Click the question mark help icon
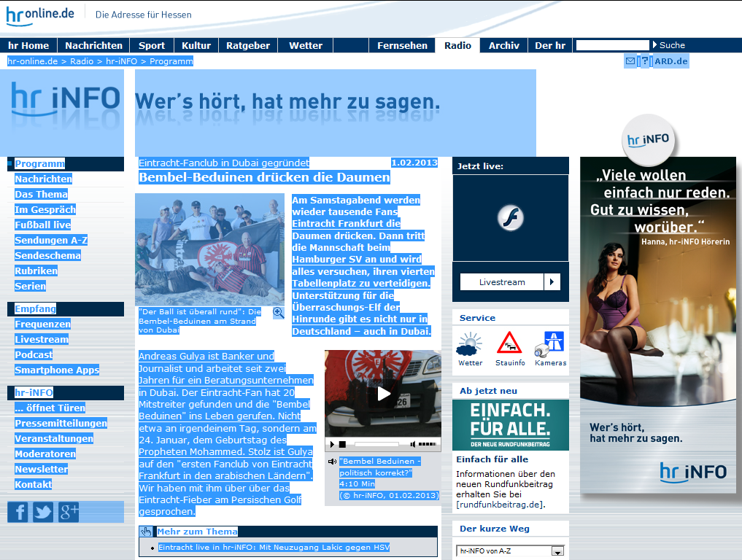742x560 pixels. 644,61
